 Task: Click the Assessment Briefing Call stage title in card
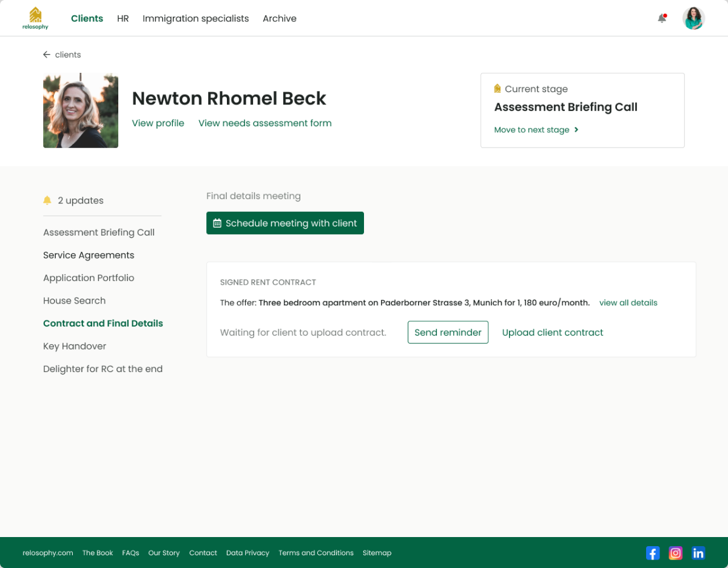pyautogui.click(x=565, y=107)
